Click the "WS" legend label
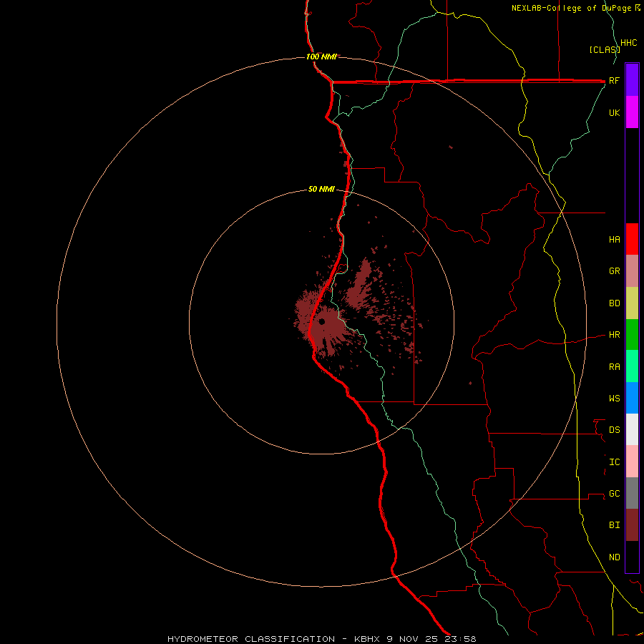This screenshot has height=644, width=644. point(614,399)
